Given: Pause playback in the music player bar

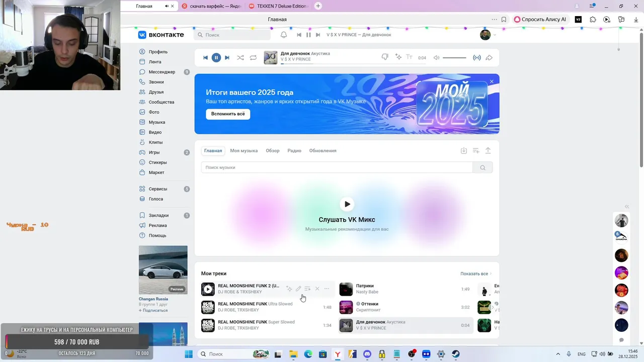Looking at the screenshot, I should pyautogui.click(x=216, y=58).
